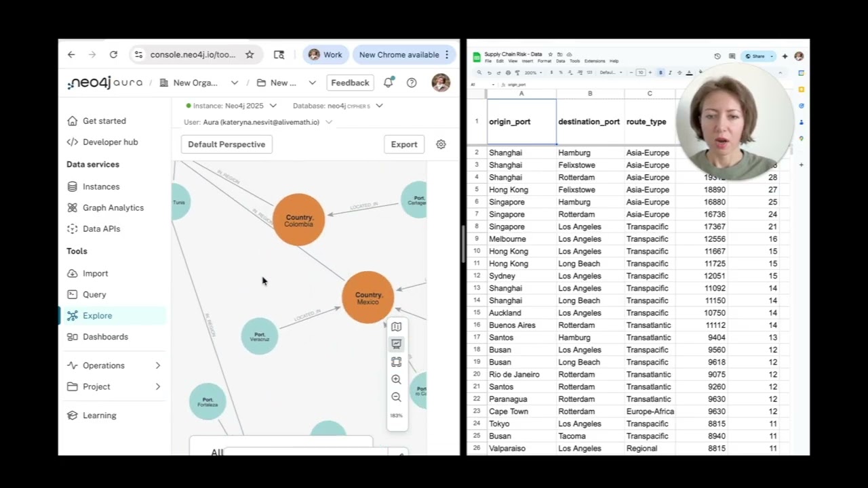Search the menus in Sheets toolbar
The image size is (868, 488).
479,73
